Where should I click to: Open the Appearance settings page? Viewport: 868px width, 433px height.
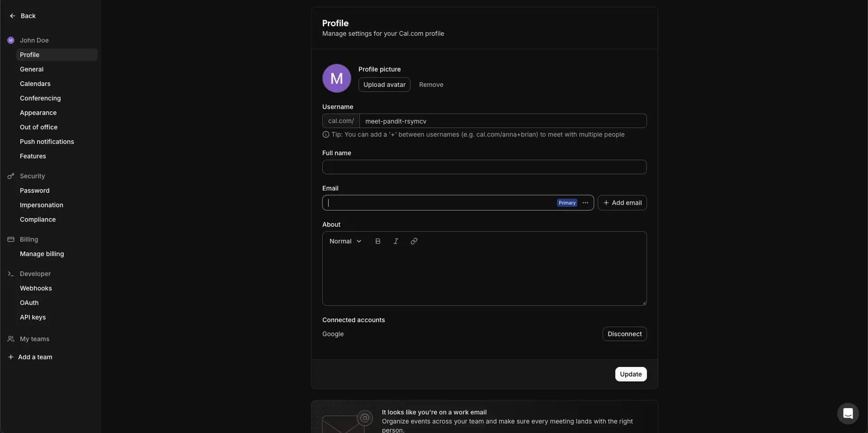coord(38,113)
